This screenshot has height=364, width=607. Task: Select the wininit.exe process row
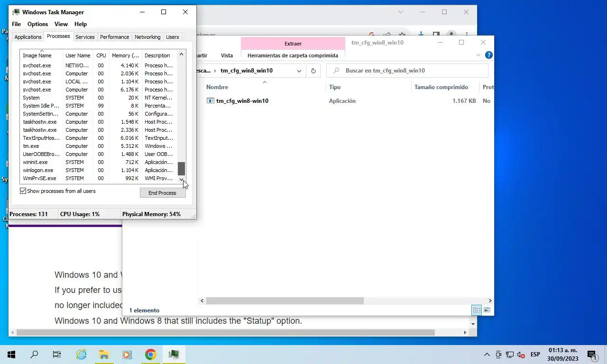pyautogui.click(x=98, y=162)
